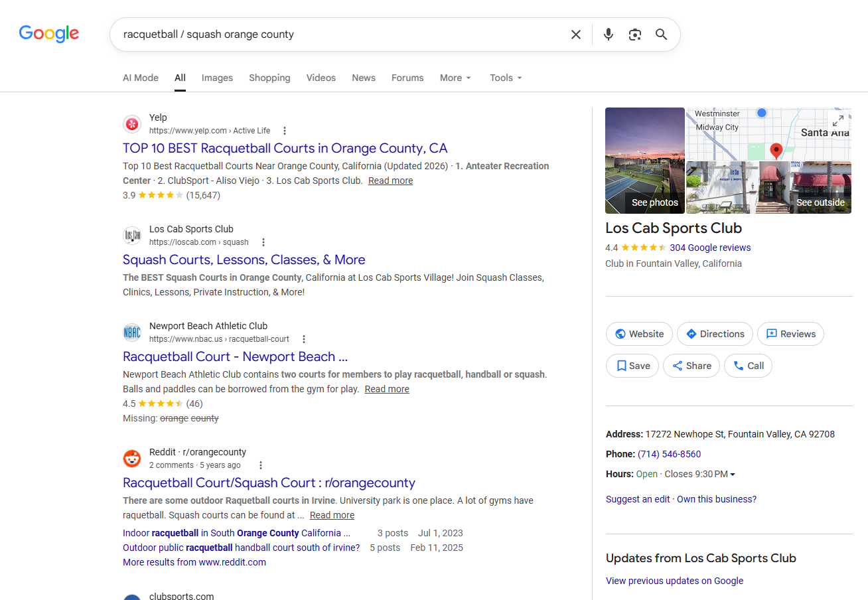Screen dimensions: 868x600
Task: Click the Directions button
Action: [715, 334]
